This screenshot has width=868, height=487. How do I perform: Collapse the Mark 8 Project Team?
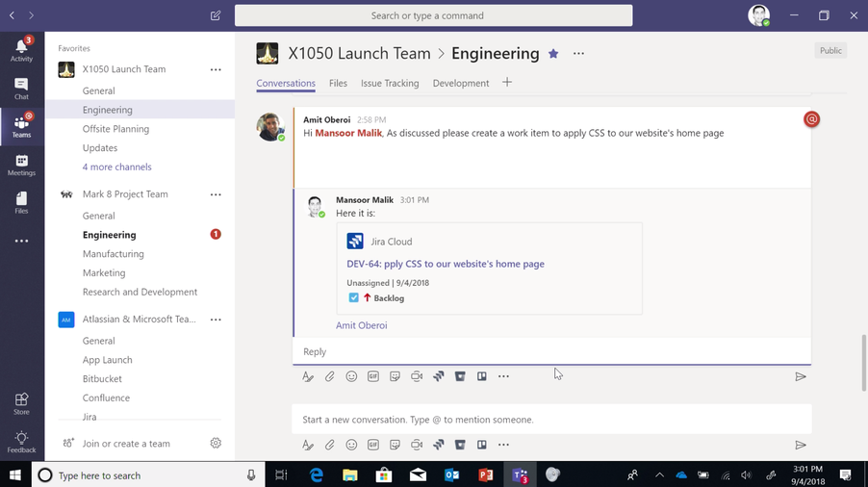(x=125, y=194)
